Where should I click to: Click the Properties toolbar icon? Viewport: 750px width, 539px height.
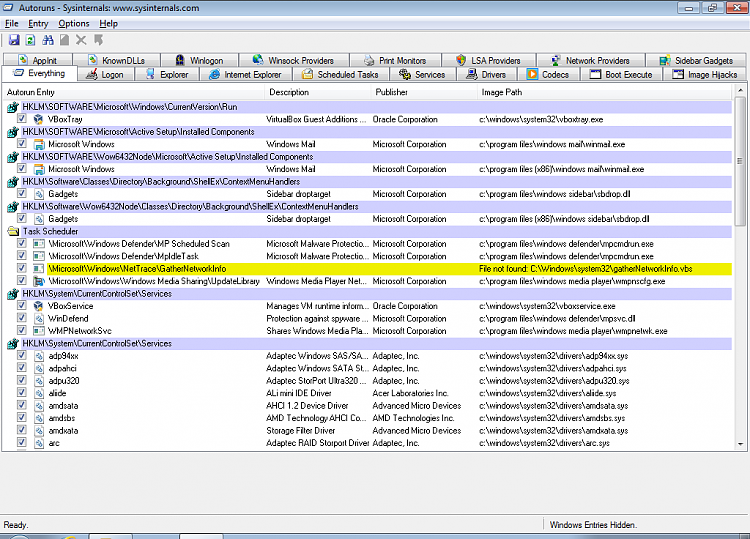click(x=65, y=40)
